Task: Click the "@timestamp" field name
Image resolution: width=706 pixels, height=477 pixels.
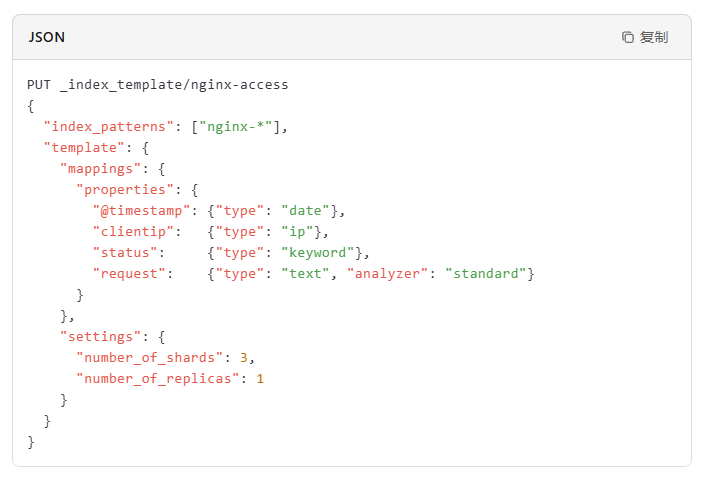Action: (141, 211)
